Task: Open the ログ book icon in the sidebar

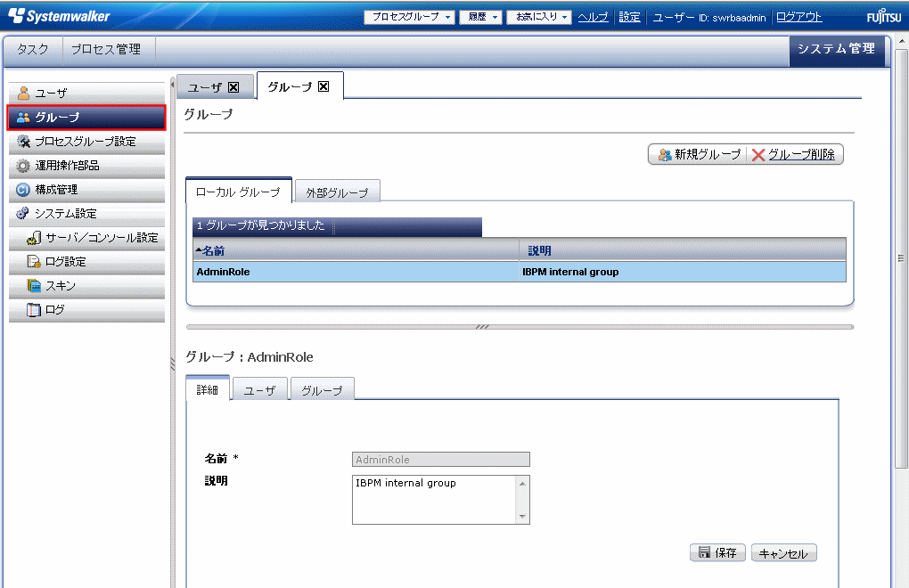Action: click(x=35, y=310)
